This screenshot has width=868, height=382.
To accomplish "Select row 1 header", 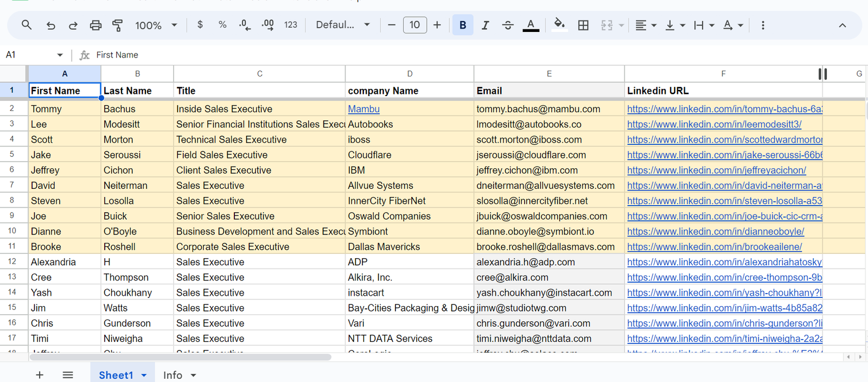I will (x=12, y=90).
